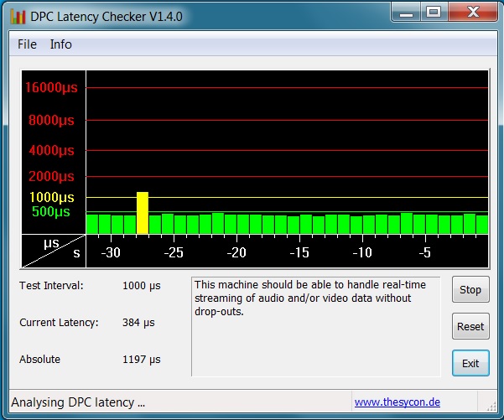Open the Info menu

[x=60, y=44]
